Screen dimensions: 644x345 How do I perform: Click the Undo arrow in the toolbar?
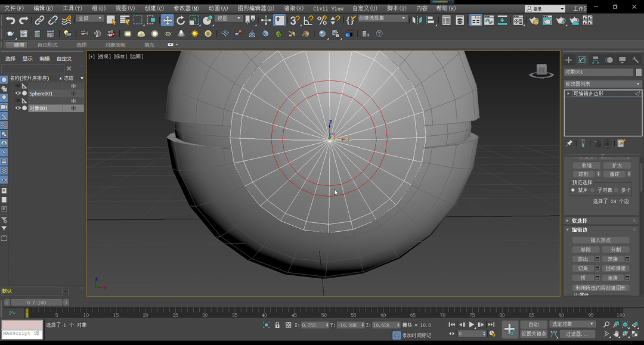tap(10, 20)
